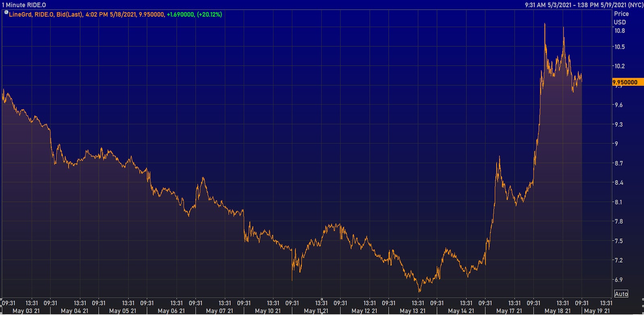Click the 'May 19 21' date label
This screenshot has height=315, width=644.
coord(597,311)
